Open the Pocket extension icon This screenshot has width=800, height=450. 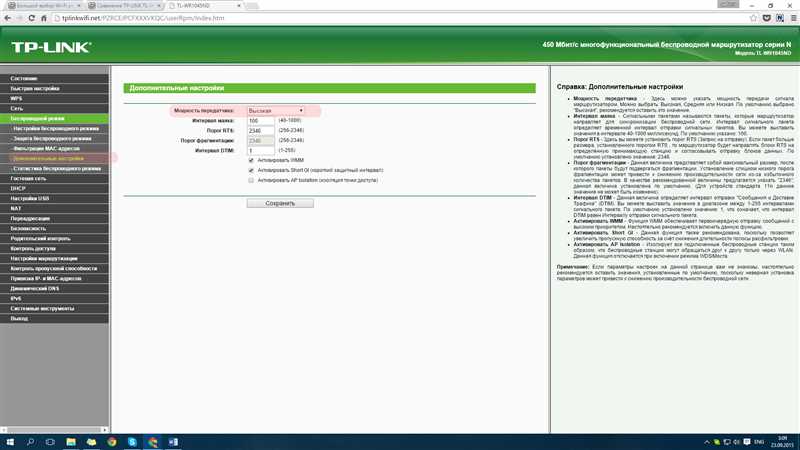[x=766, y=18]
